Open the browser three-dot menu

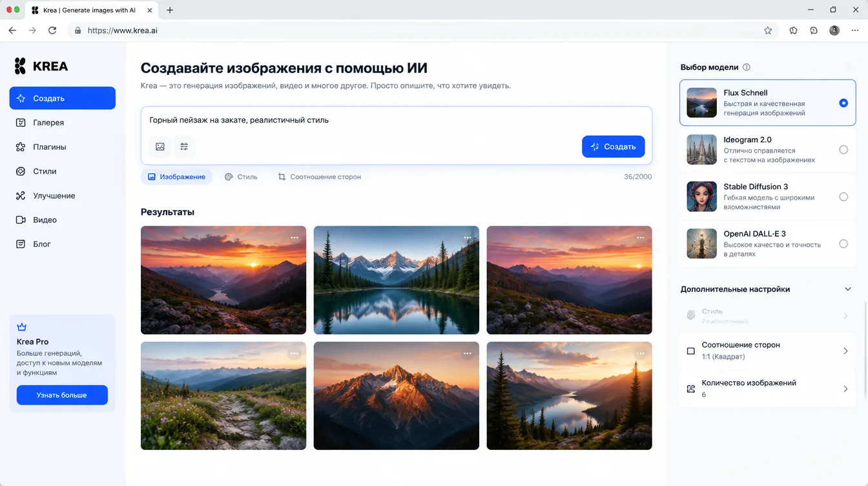(x=855, y=30)
